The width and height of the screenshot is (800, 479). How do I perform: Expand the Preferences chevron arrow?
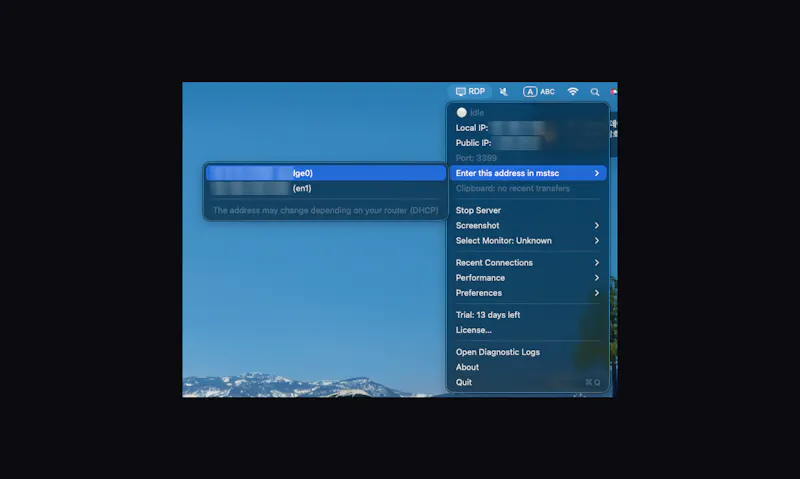coord(596,293)
